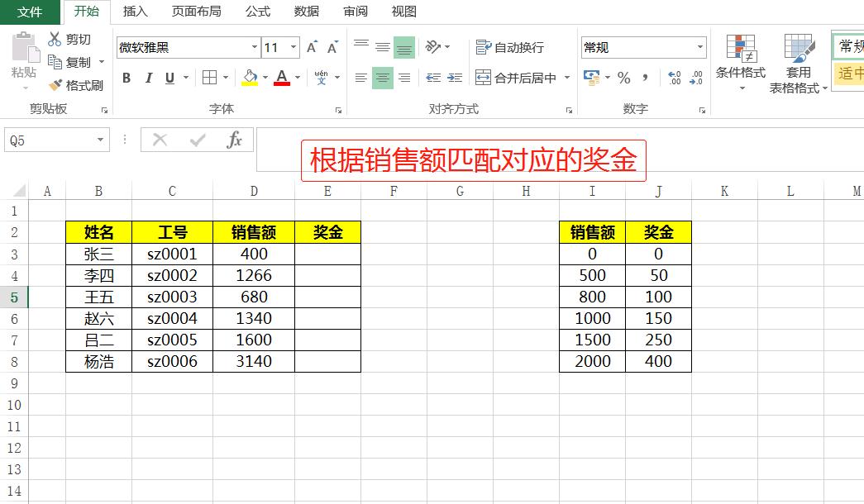
Task: Switch to the 数据 (Data) tab
Action: click(307, 12)
